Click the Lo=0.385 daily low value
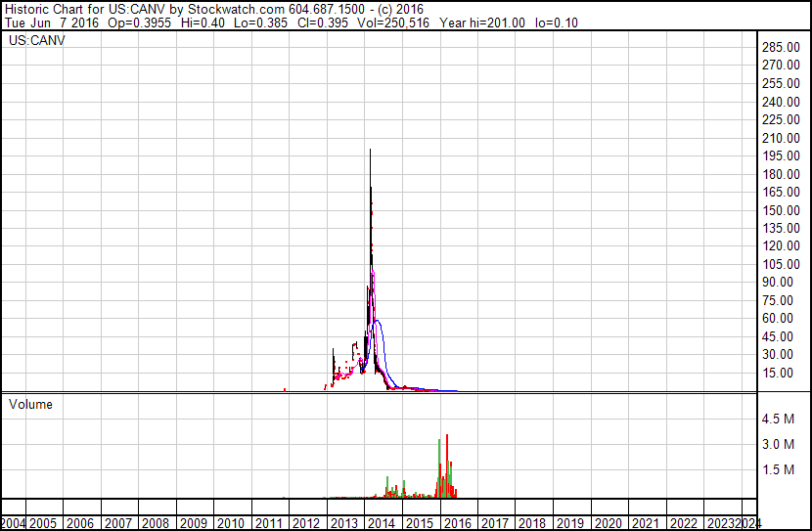Viewport: 812px width, 531px height. click(x=260, y=22)
